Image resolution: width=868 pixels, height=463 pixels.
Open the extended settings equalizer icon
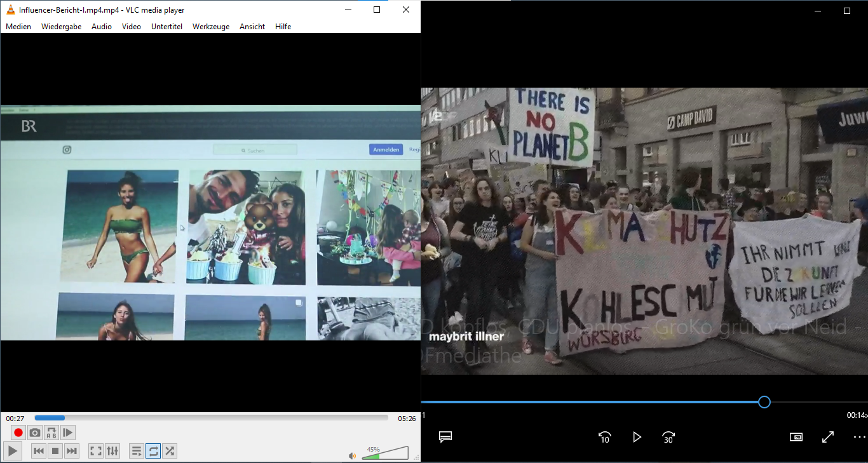click(x=112, y=451)
